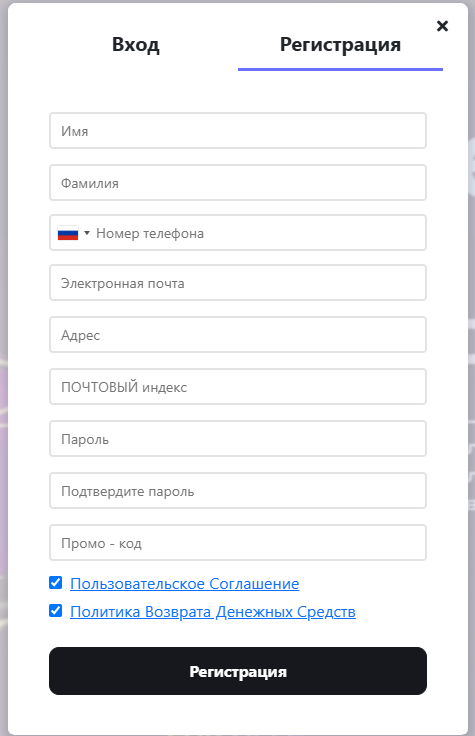Click into the Фамилия field
Screen dimensions: 475x736
tap(238, 183)
